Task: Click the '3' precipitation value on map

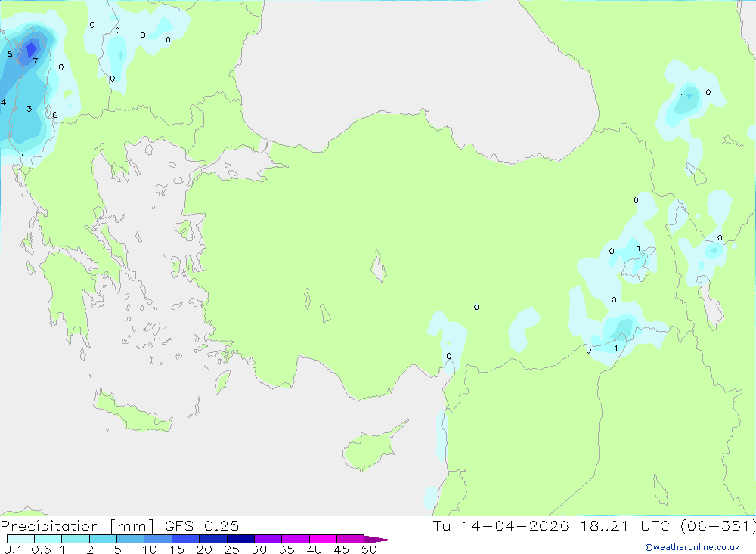Action: point(29,109)
